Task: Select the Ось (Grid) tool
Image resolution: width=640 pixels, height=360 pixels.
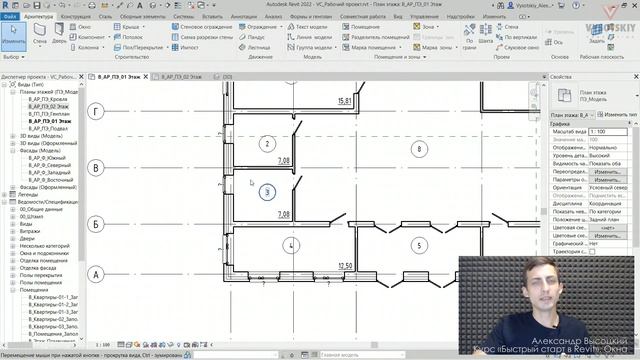Action: [x=554, y=42]
